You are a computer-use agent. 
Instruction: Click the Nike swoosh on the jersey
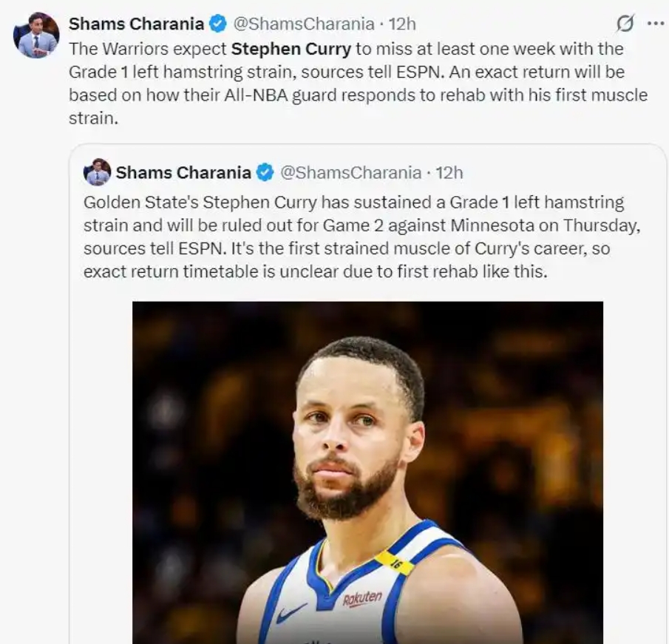pos(291,613)
